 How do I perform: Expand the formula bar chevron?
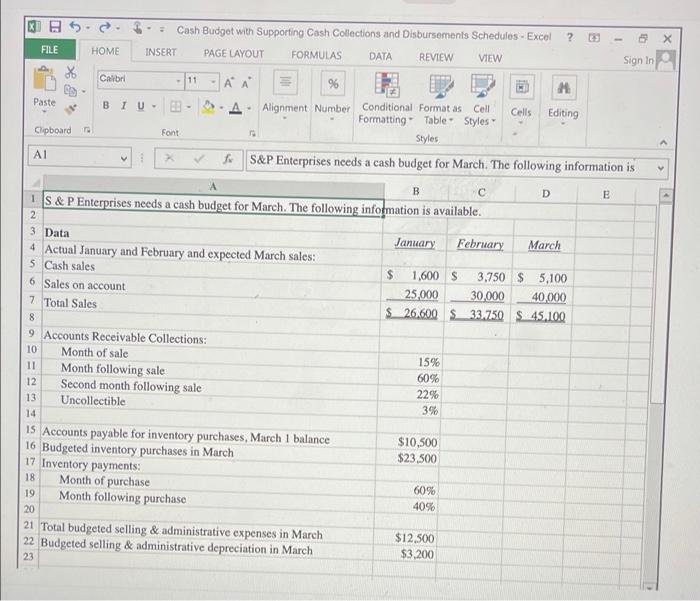click(x=661, y=168)
